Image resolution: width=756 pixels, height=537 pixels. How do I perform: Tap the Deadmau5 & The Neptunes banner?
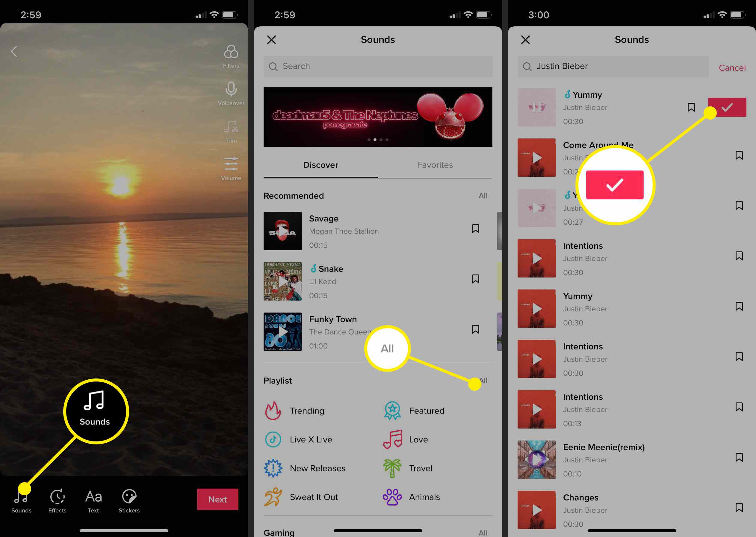tap(378, 116)
